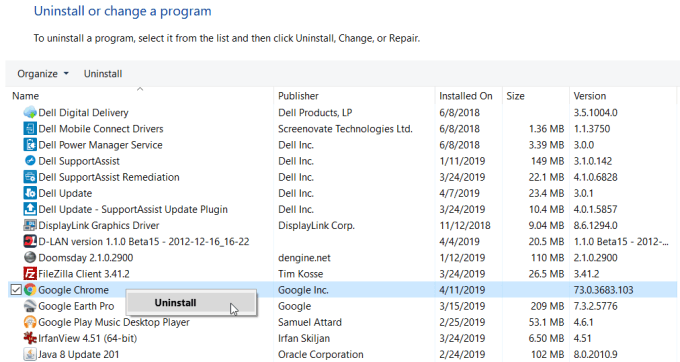The width and height of the screenshot is (680, 362).
Task: Uncheck the Google Chrome checkbox
Action: pos(16,290)
